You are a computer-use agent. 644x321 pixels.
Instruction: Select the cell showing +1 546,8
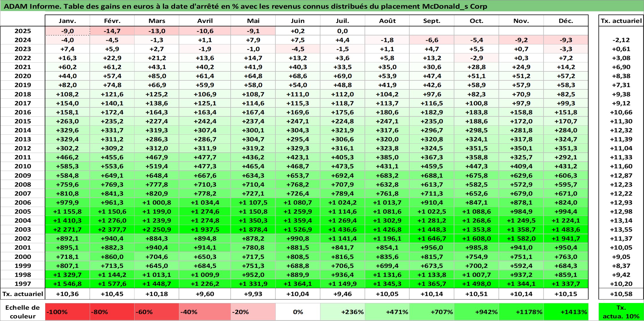tap(67, 284)
